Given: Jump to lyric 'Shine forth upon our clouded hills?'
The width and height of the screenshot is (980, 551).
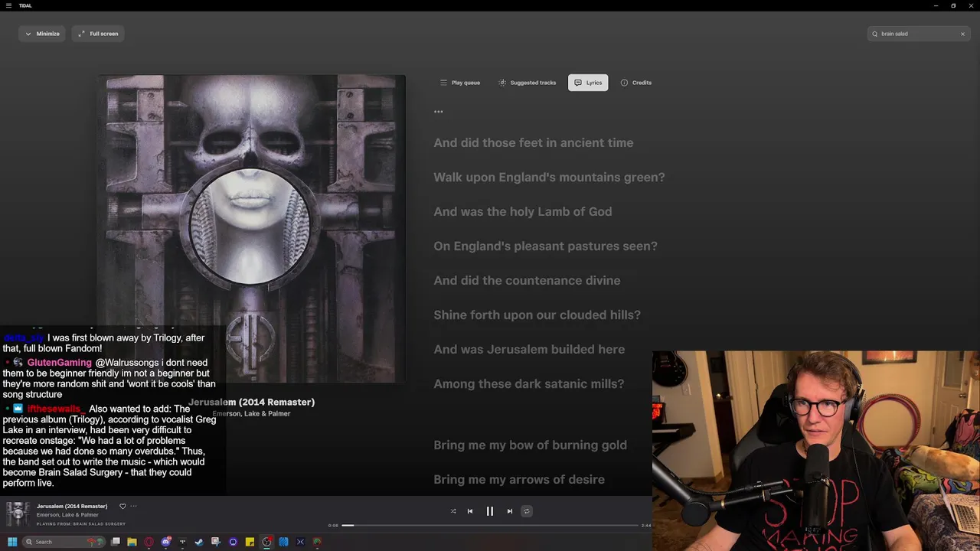Looking at the screenshot, I should click(x=537, y=315).
